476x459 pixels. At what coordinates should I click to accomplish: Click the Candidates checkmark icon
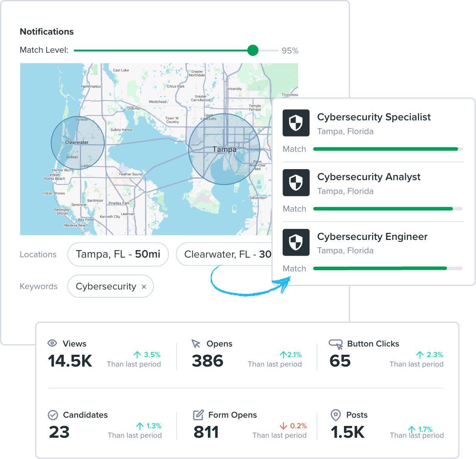pos(53,415)
